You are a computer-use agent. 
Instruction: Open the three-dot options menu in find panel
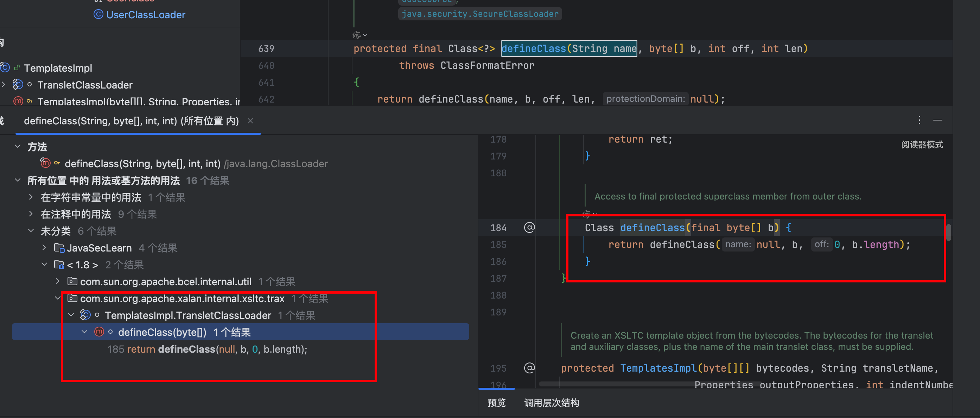point(919,120)
